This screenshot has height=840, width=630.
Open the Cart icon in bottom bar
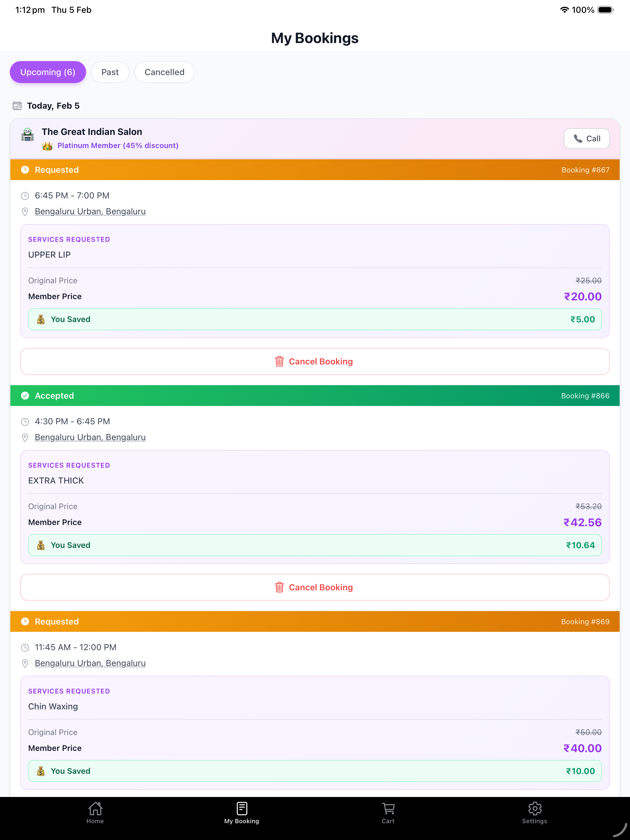(388, 809)
